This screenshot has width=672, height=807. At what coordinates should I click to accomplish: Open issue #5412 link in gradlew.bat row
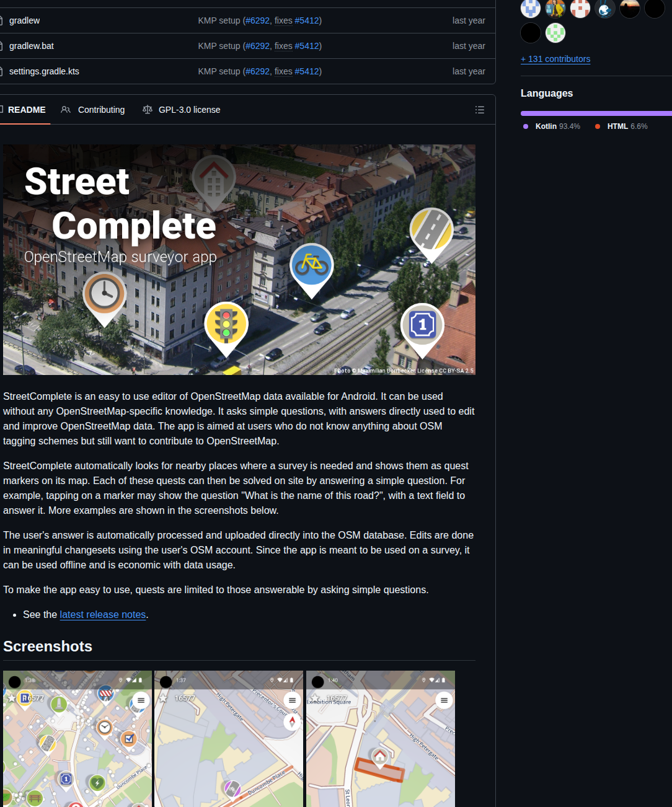tap(307, 46)
